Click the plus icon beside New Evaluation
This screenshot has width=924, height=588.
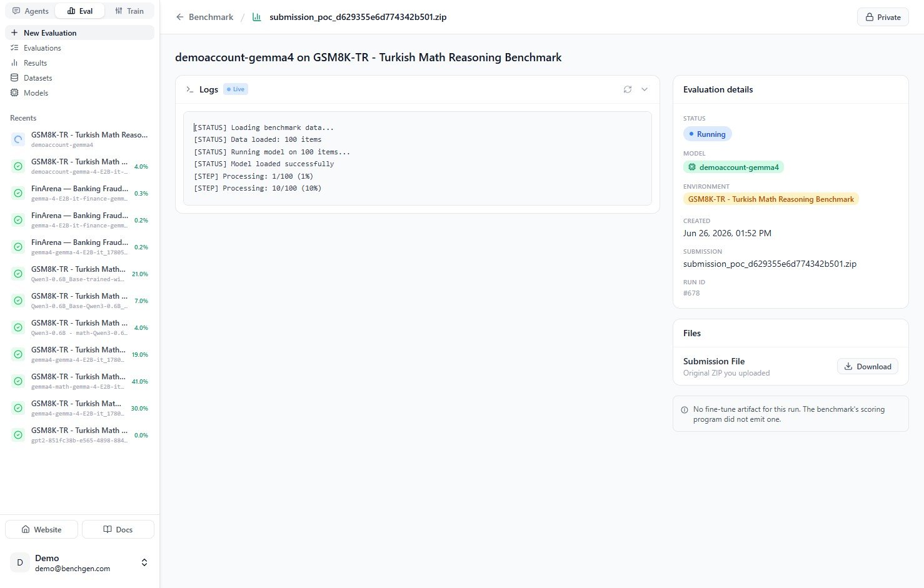pyautogui.click(x=14, y=32)
